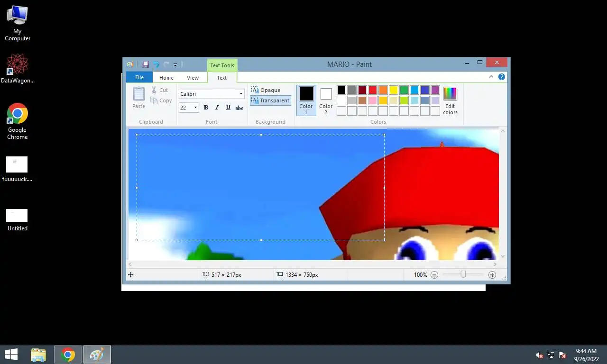
Task: Select Google Chrome desktop shortcut
Action: pos(18,121)
